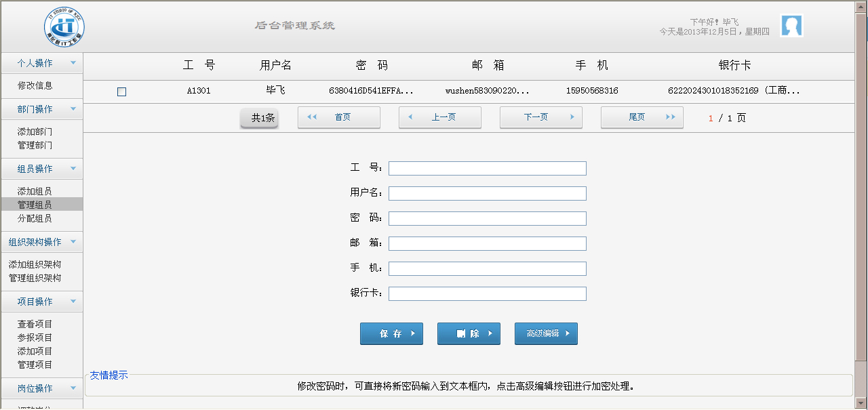Toggle the 组织架构操作 section arrow
This screenshot has height=410, width=868.
pos(73,242)
